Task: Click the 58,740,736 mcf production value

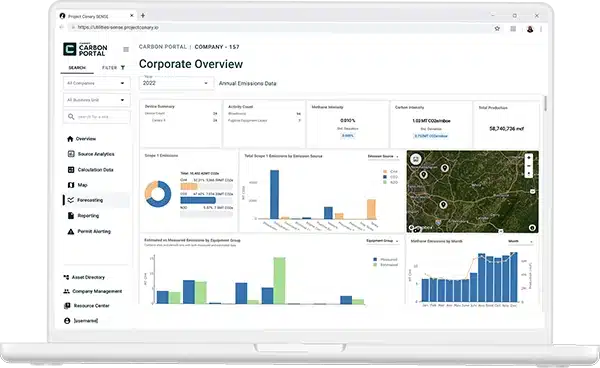Action: coord(507,129)
